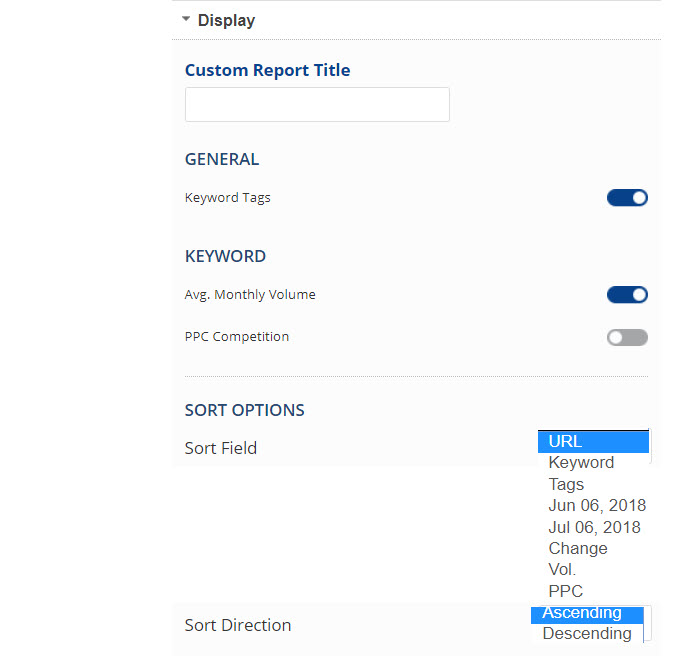Click the Keyword Tags label text
The height and width of the screenshot is (665, 674).
228,198
